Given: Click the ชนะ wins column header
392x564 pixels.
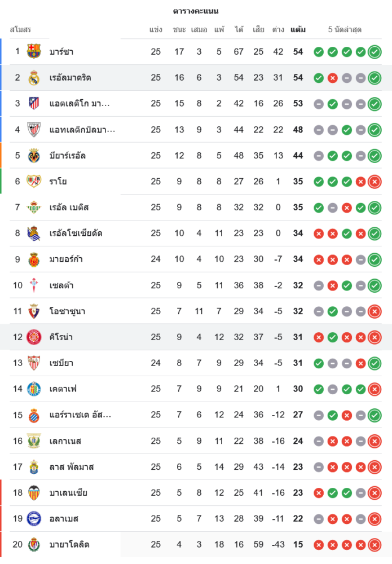Looking at the screenshot, I should 179,29.
